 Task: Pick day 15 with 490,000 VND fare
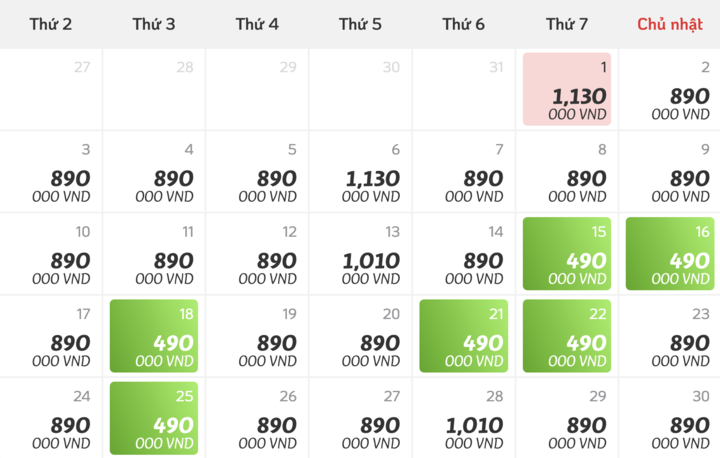tap(567, 254)
